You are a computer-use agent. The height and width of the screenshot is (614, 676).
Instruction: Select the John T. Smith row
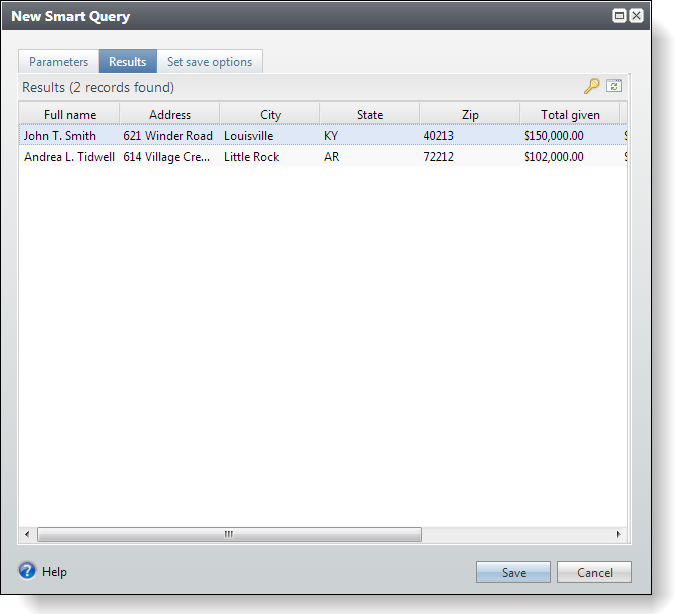point(60,136)
